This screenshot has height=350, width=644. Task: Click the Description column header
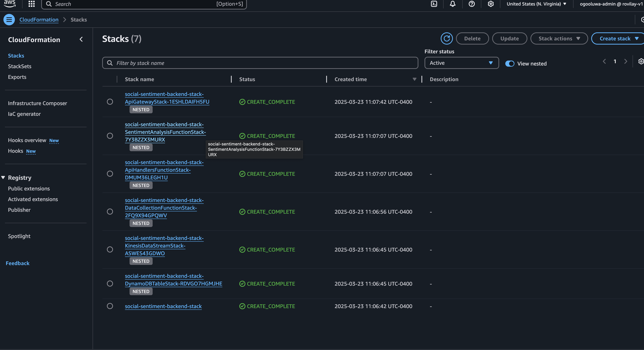pyautogui.click(x=444, y=79)
